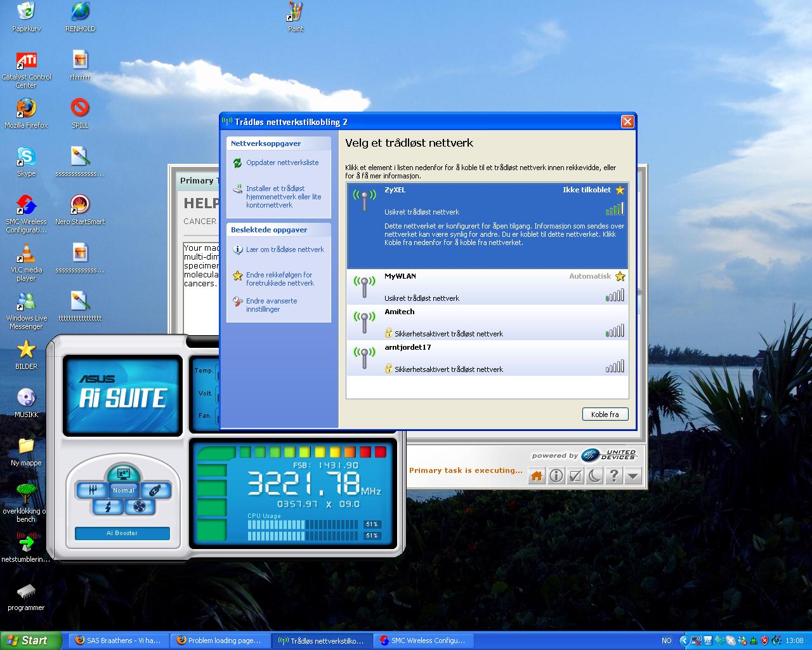The height and width of the screenshot is (650, 812).
Task: Click the Beslektede oppgaver panel header
Action: (279, 230)
